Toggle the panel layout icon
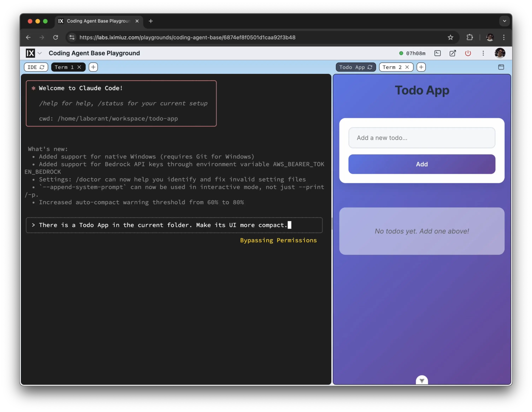 [501, 67]
